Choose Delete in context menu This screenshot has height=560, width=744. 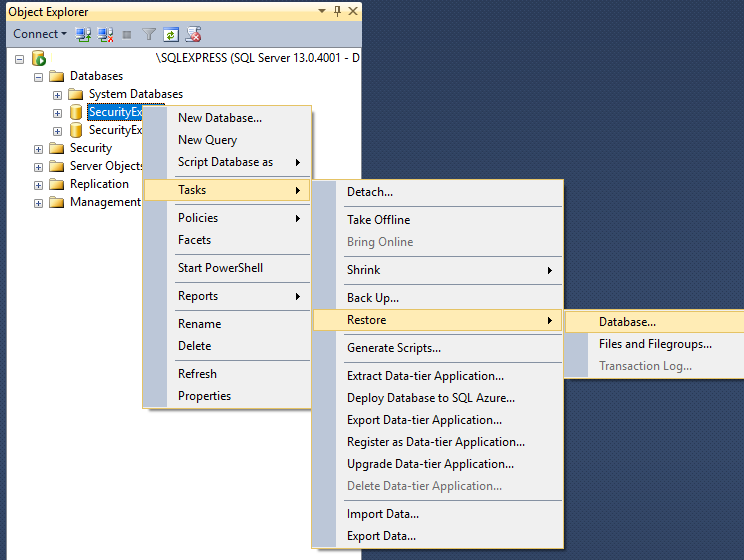click(x=227, y=346)
